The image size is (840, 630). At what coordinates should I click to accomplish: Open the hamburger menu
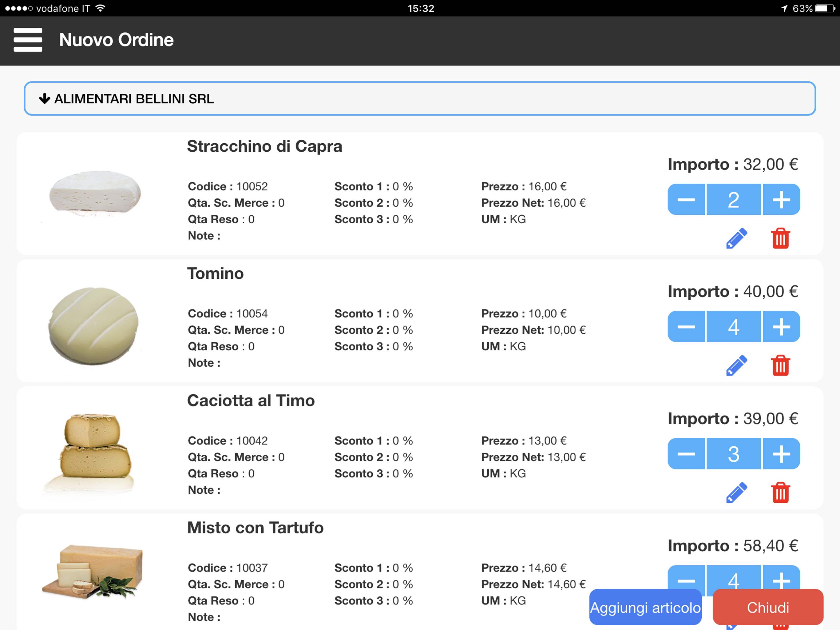click(x=28, y=39)
